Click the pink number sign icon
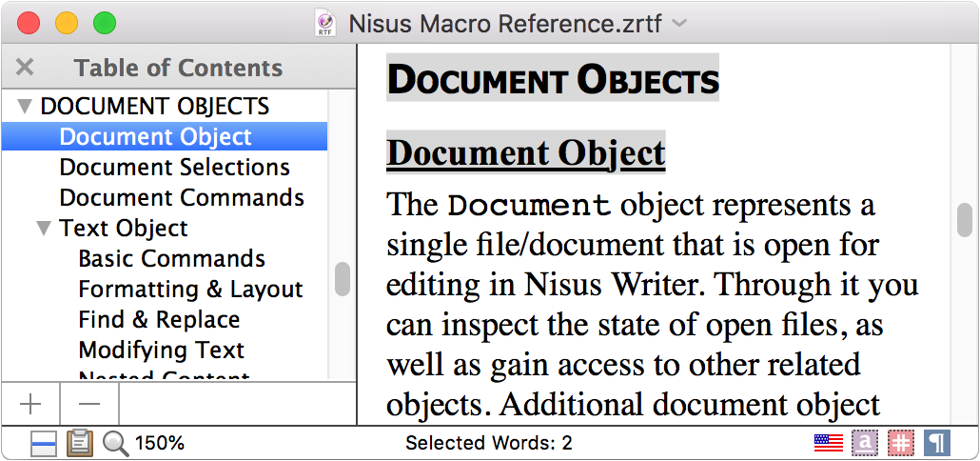980x461 pixels. point(901,443)
